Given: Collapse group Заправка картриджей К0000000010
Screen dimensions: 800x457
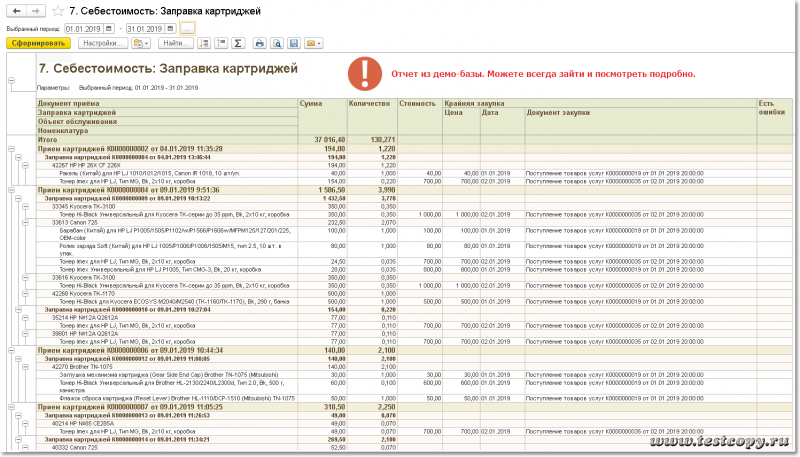Looking at the screenshot, I should point(18,310).
